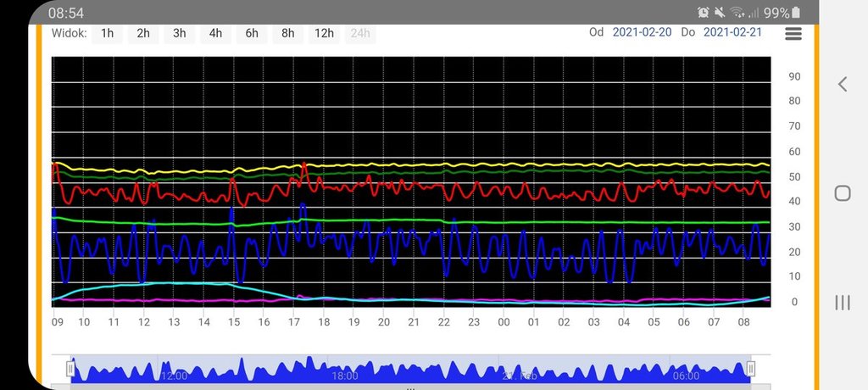Click the left navigator range handle
Viewport: 868px width, 390px height.
71,369
